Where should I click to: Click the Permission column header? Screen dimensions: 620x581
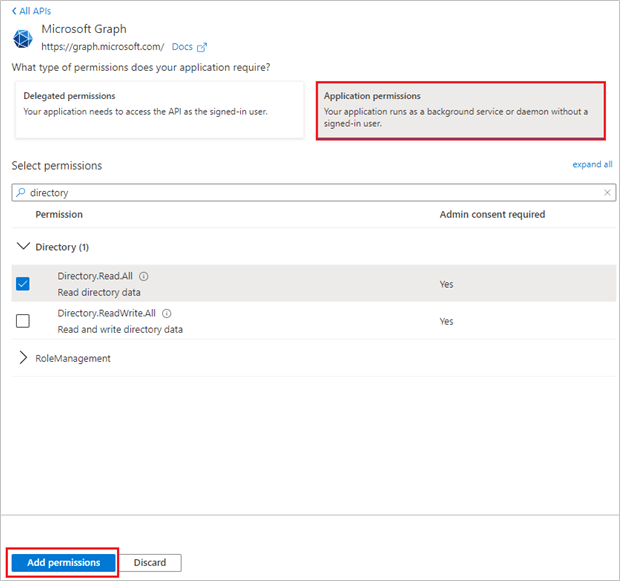[x=59, y=214]
